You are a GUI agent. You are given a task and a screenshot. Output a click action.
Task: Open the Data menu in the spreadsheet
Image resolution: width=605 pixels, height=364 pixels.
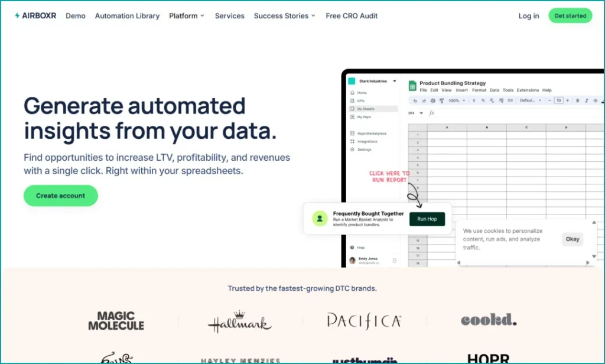pos(494,90)
